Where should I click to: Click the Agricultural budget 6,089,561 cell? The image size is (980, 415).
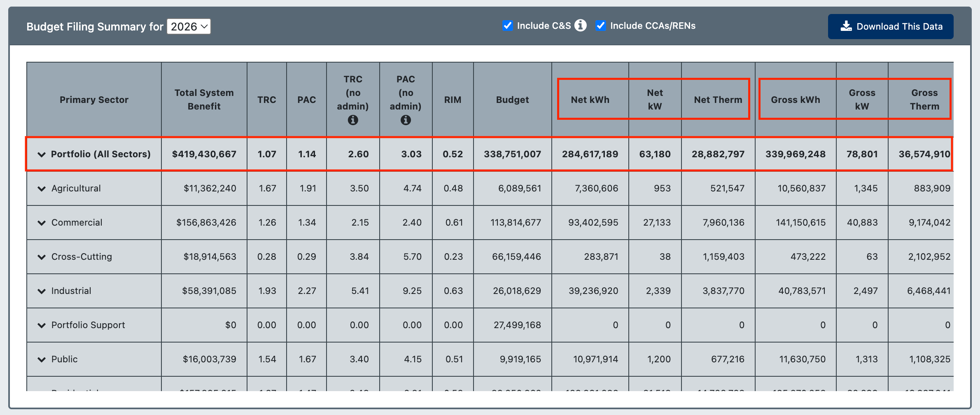pyautogui.click(x=512, y=188)
